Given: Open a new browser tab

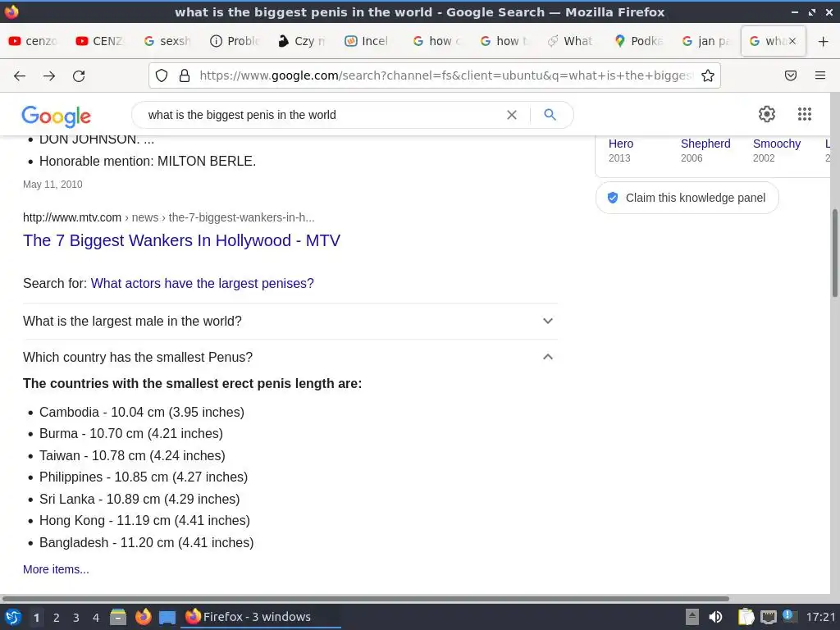Looking at the screenshot, I should [x=824, y=41].
